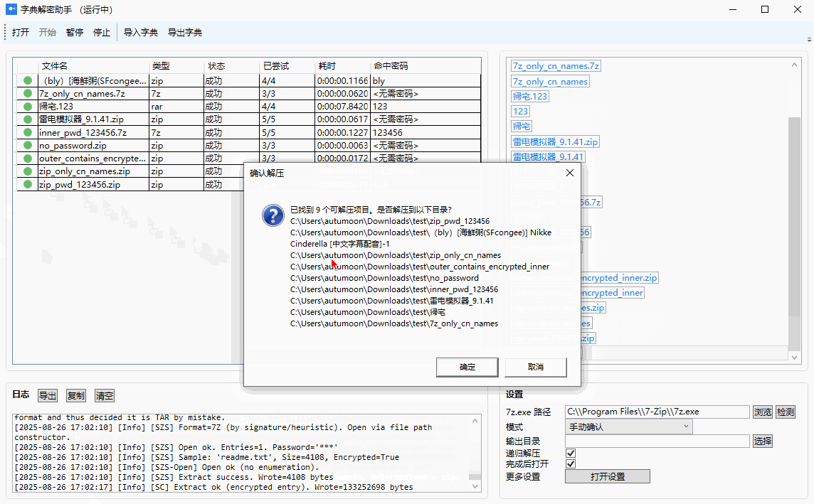Select the 雷电模拟器_9.1.41 dictionary tag

coord(549,156)
